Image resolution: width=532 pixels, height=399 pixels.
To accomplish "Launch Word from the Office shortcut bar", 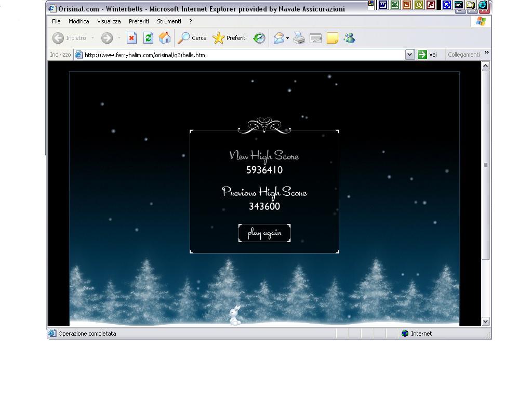I will tap(383, 5).
